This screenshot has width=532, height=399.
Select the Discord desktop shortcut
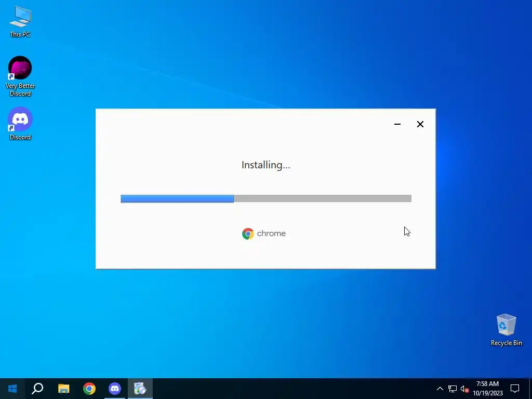[x=20, y=124]
